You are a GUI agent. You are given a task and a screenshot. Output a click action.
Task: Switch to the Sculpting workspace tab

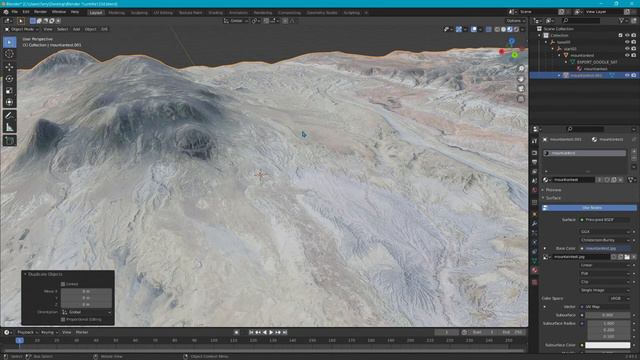coord(139,13)
